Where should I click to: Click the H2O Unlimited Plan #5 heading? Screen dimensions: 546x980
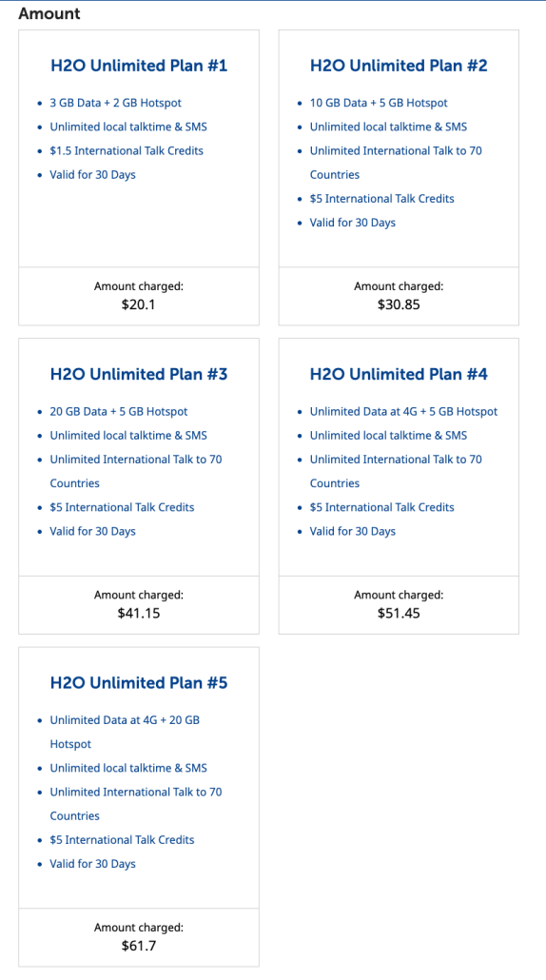(x=139, y=683)
